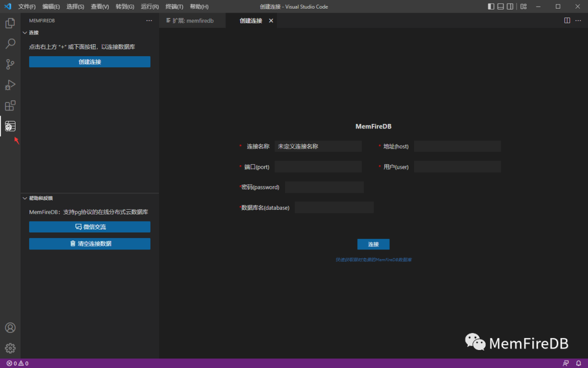
Task: Open the Manage gear icon
Action: (10, 348)
